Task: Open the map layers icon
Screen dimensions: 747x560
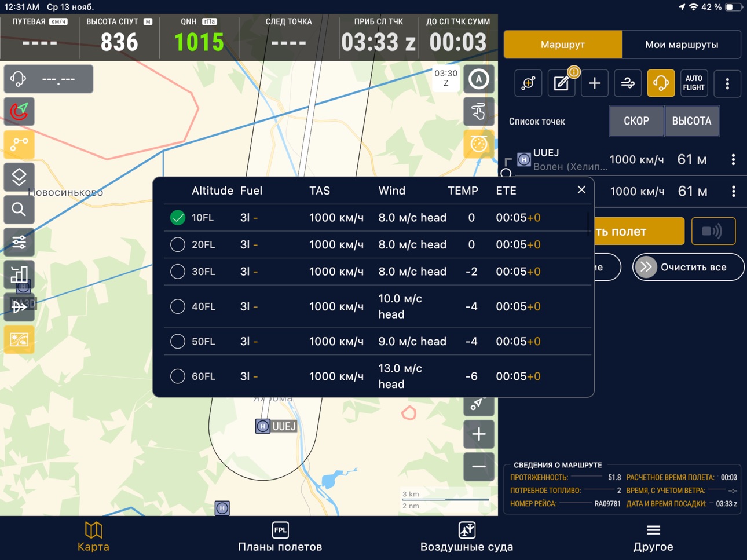Action: coord(19,177)
